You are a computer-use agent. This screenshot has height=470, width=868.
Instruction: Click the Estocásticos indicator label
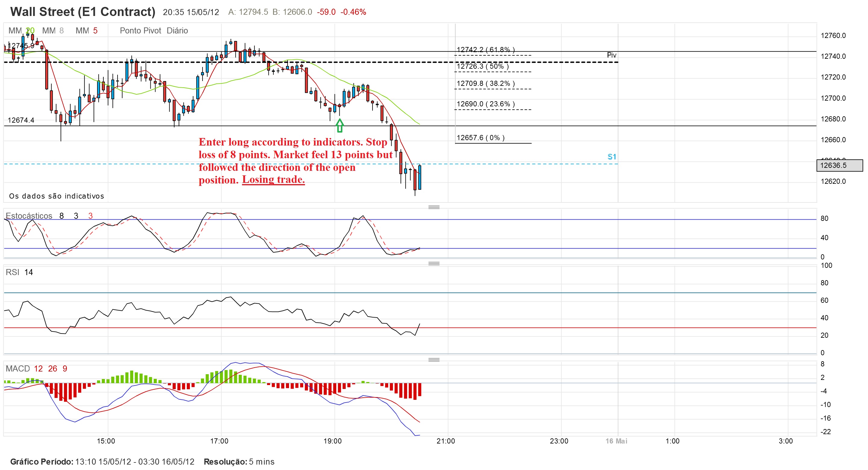pos(29,216)
